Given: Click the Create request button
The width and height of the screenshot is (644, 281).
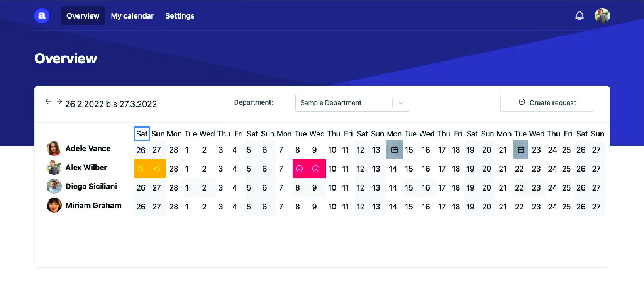Looking at the screenshot, I should pos(547,102).
